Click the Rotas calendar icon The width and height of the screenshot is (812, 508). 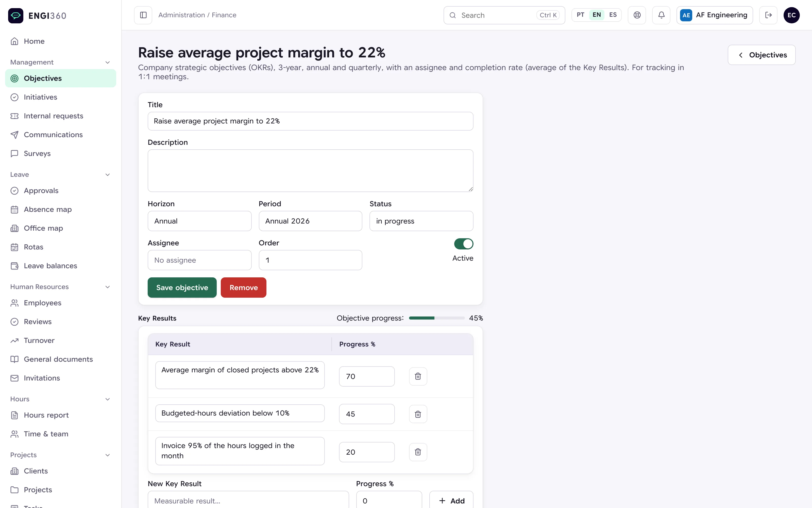tap(14, 247)
